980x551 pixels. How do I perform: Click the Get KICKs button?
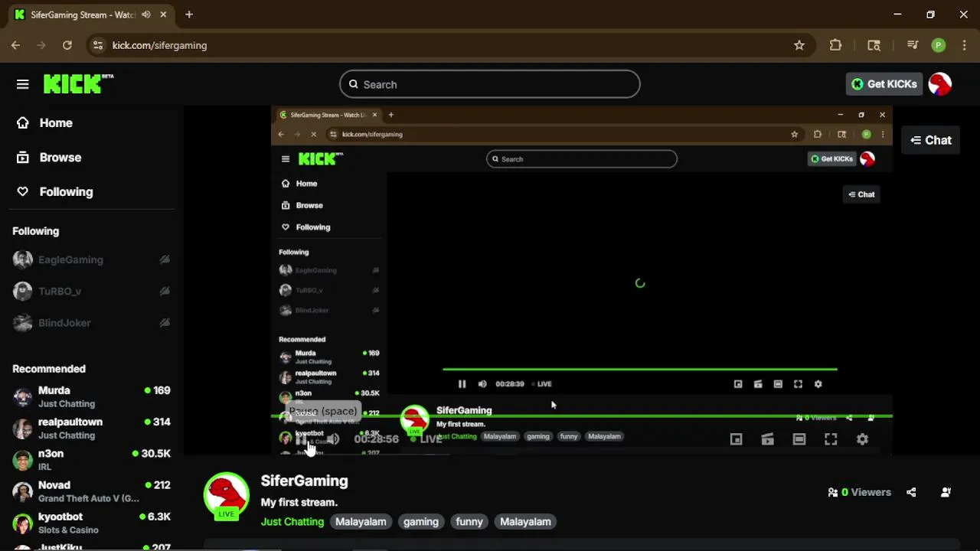pos(884,84)
